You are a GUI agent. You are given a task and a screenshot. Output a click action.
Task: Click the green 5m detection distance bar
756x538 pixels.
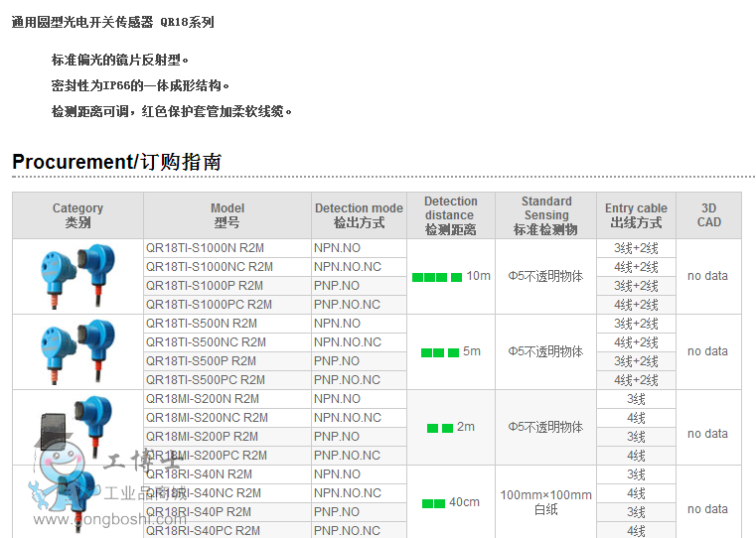click(439, 352)
